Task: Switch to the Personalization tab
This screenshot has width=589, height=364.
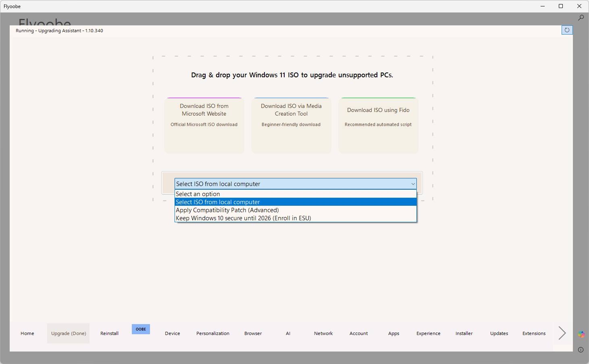Action: [213, 333]
